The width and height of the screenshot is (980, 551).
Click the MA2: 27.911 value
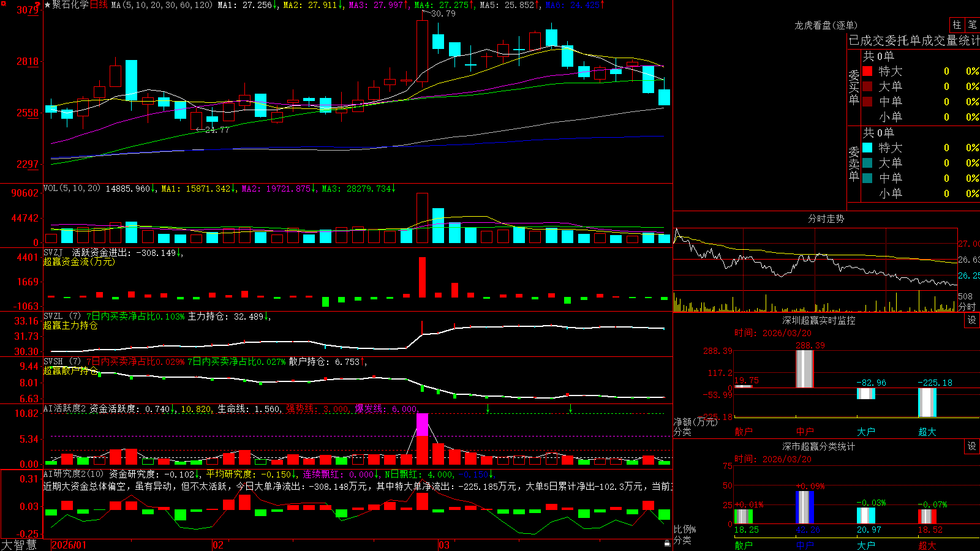(313, 5)
